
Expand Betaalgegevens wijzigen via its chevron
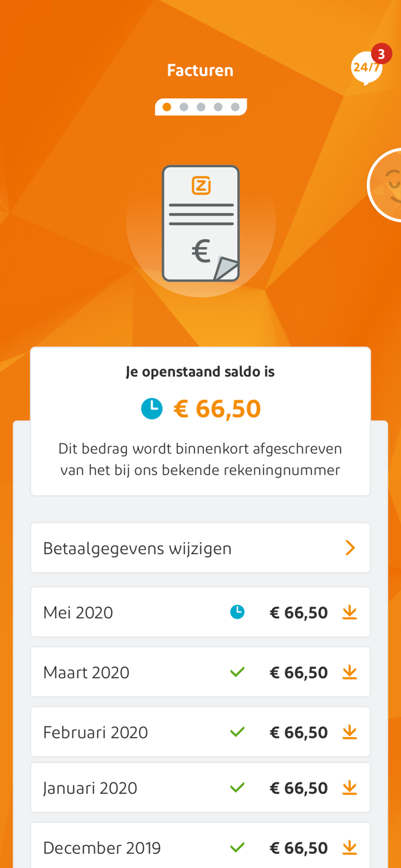coord(350,547)
